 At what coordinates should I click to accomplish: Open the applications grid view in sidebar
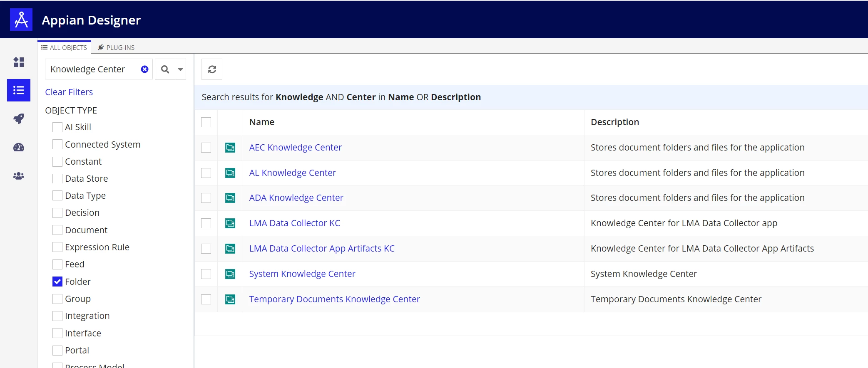tap(19, 62)
